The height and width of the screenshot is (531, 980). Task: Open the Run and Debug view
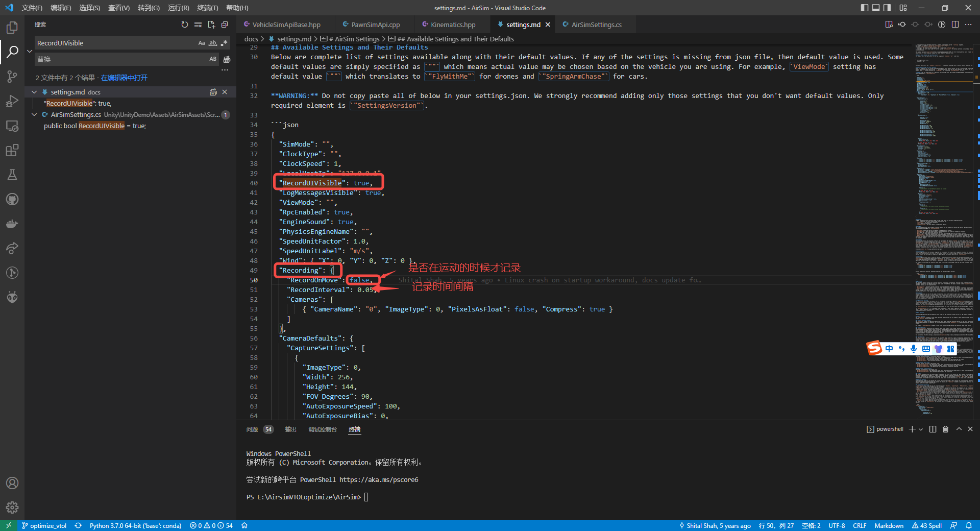tap(12, 101)
